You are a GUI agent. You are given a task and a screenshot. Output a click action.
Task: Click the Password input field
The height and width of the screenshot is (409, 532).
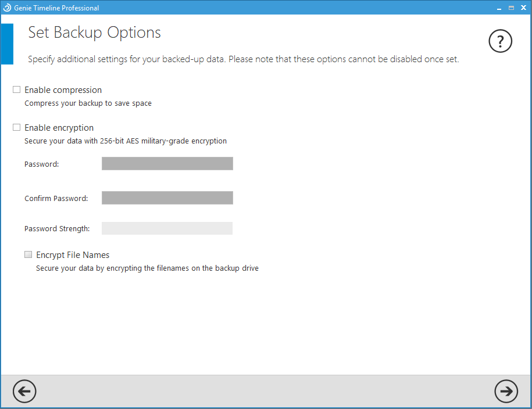click(167, 163)
